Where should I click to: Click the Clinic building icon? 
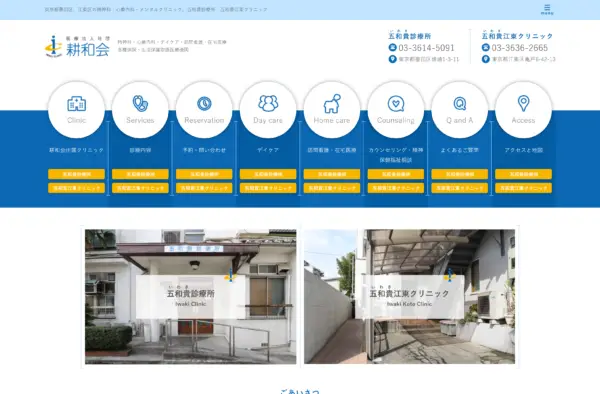(x=77, y=104)
